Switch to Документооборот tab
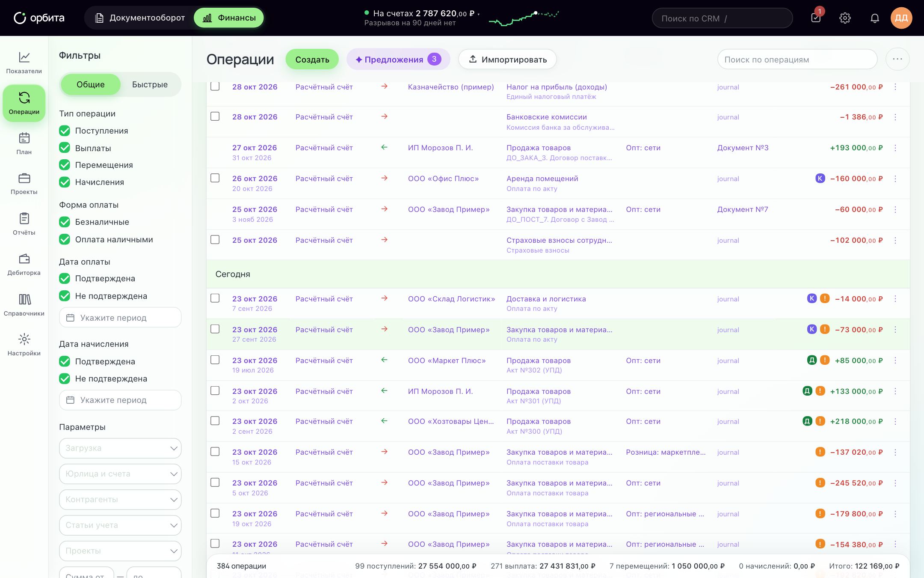Image resolution: width=924 pixels, height=578 pixels. pos(140,18)
